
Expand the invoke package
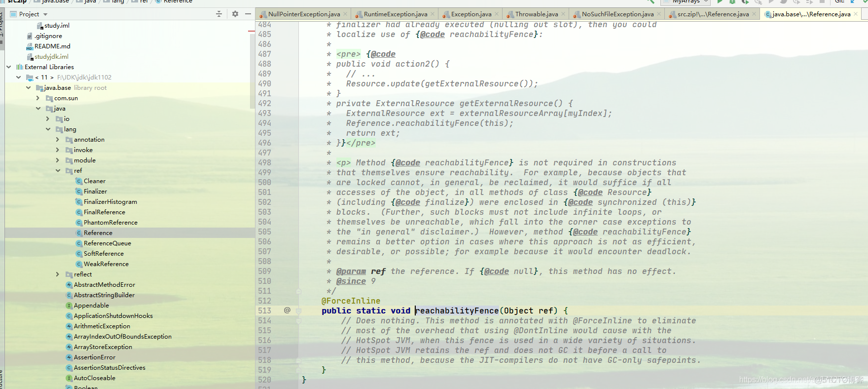(x=58, y=150)
